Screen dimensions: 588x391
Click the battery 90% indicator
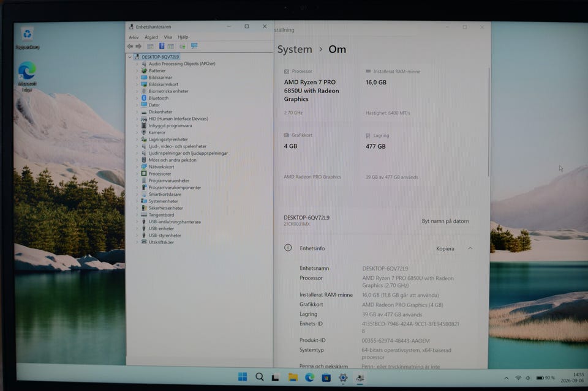coord(546,378)
